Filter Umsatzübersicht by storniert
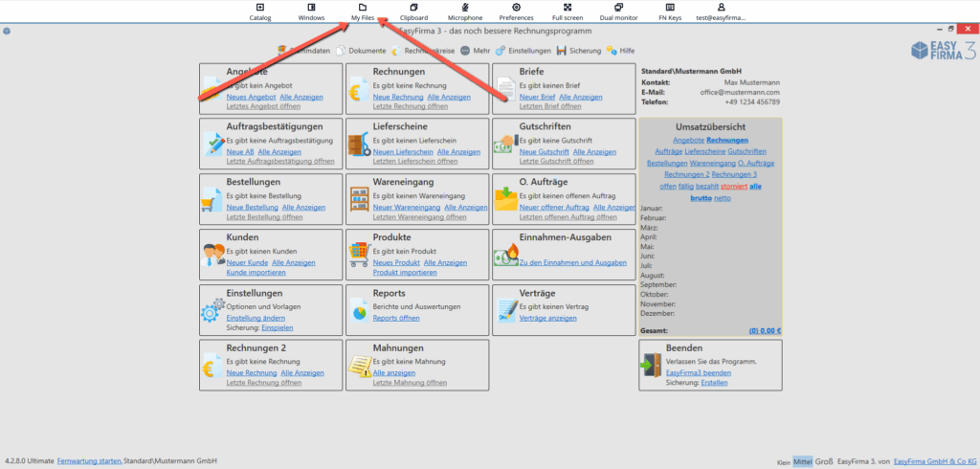The height and width of the screenshot is (469, 980). click(x=734, y=187)
